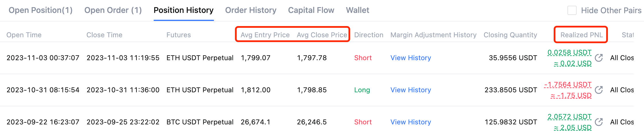The width and height of the screenshot is (644, 137).
Task: Click the Open Time column header
Action: (24, 35)
